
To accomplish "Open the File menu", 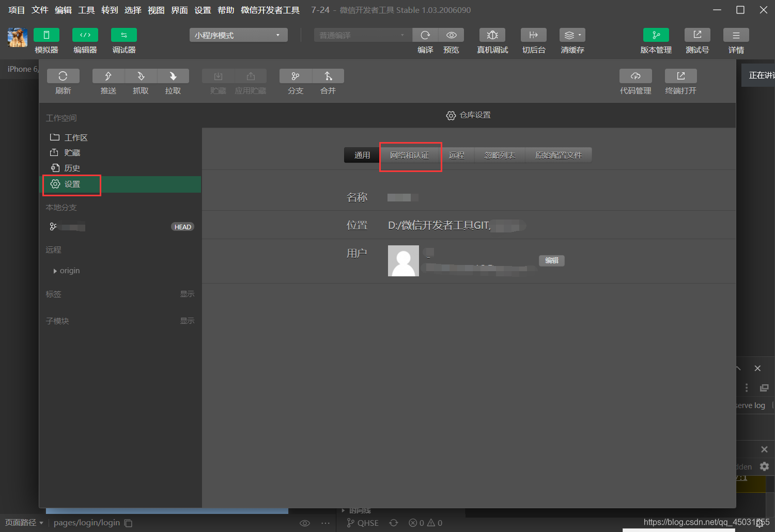I will point(40,10).
